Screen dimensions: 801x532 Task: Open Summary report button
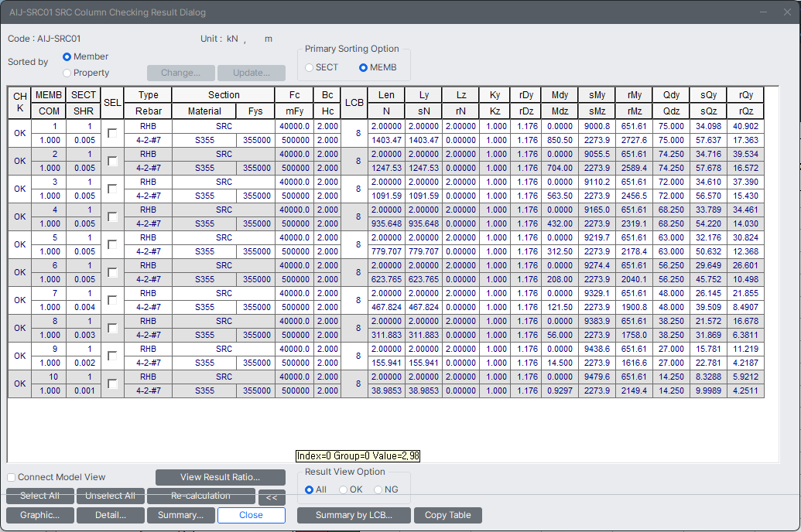[181, 515]
